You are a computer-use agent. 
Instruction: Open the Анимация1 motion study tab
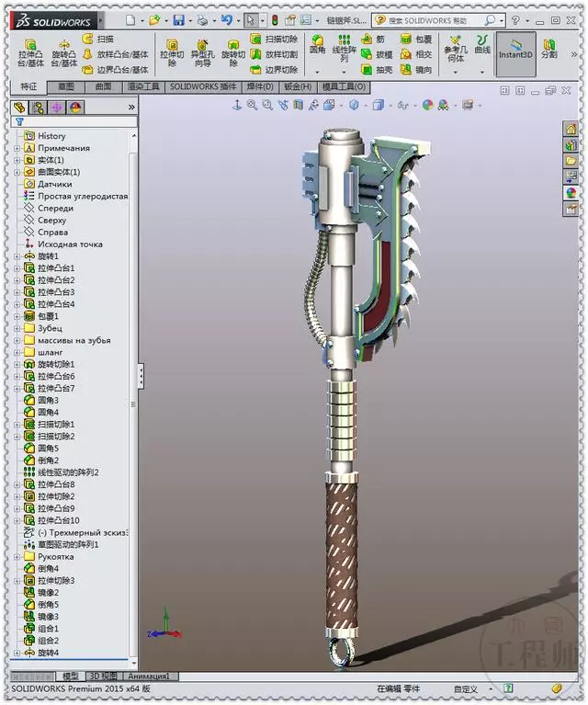[x=150, y=677]
